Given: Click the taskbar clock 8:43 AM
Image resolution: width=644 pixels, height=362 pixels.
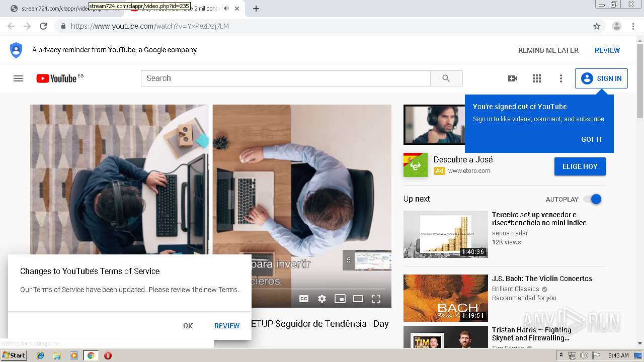Looking at the screenshot, I should tap(618, 355).
